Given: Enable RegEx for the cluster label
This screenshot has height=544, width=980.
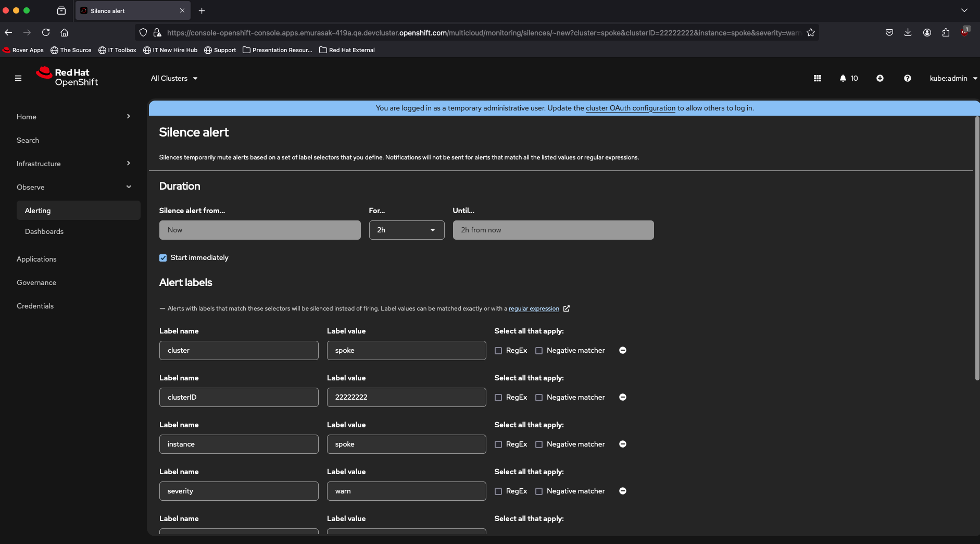Looking at the screenshot, I should (498, 351).
